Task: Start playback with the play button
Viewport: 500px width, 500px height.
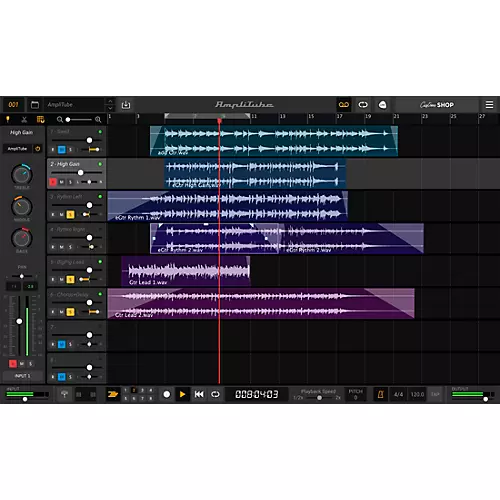Action: coord(182,394)
